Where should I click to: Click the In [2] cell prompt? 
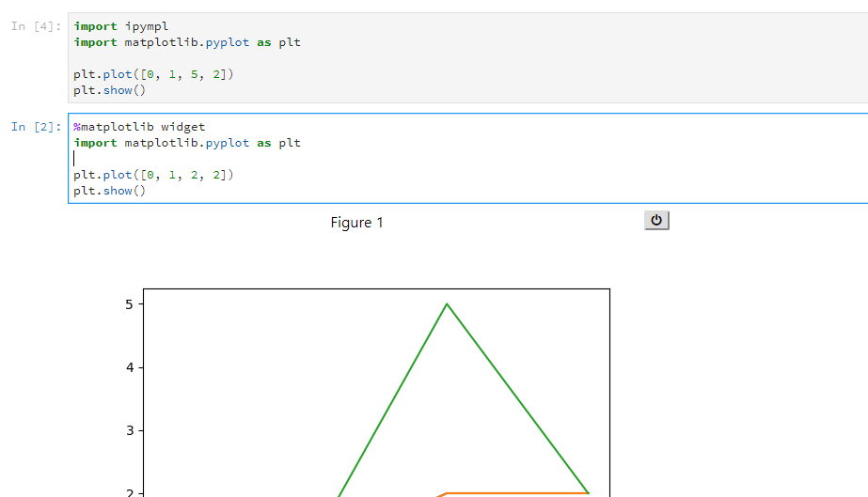tap(36, 127)
